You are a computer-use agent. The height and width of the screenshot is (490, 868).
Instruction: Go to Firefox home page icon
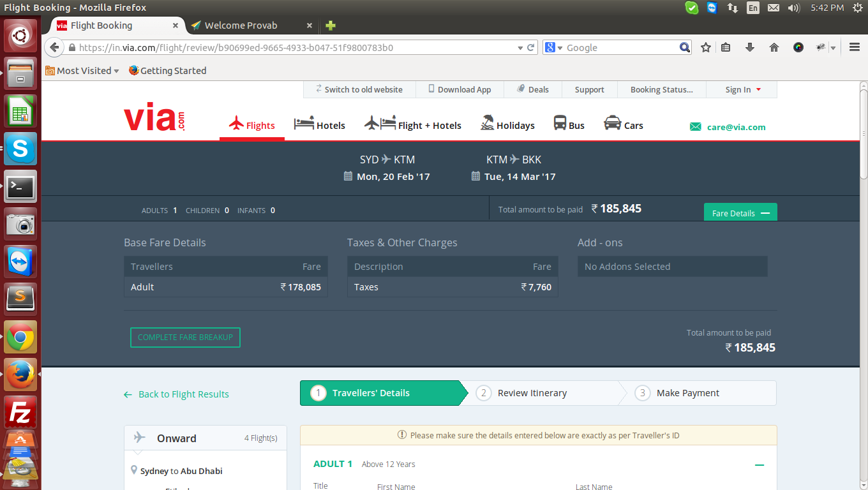click(774, 47)
